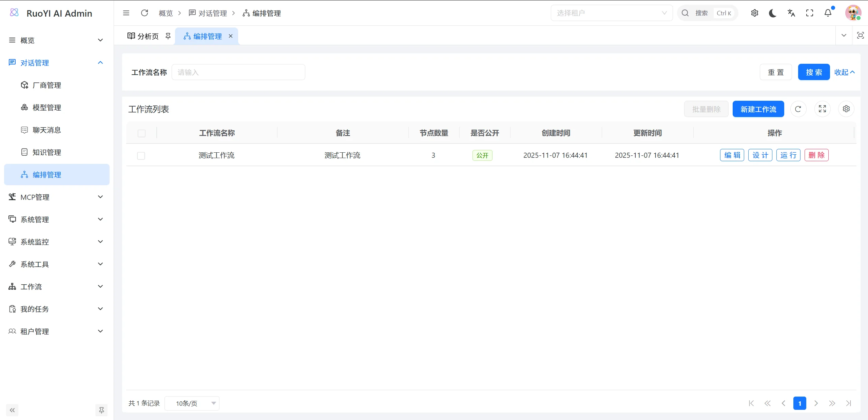Click inside the 工作流名称 input field

click(238, 72)
